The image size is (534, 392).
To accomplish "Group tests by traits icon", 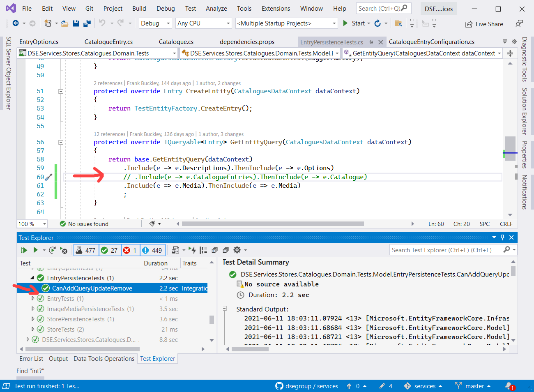I will click(x=203, y=250).
